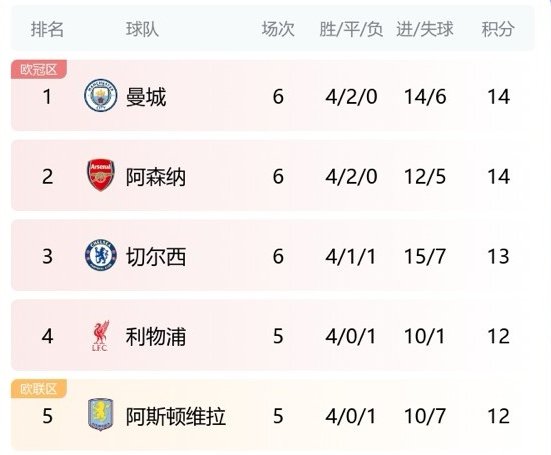Click the Manchester City club crest

click(101, 95)
